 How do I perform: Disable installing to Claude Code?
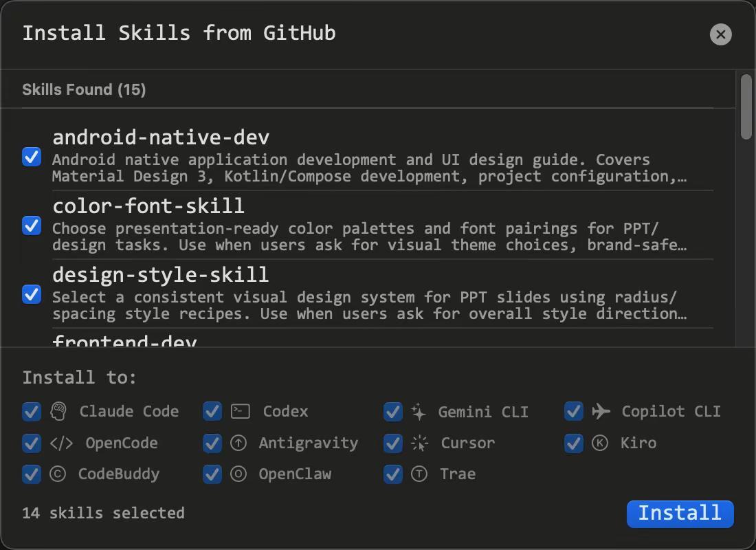pos(31,411)
